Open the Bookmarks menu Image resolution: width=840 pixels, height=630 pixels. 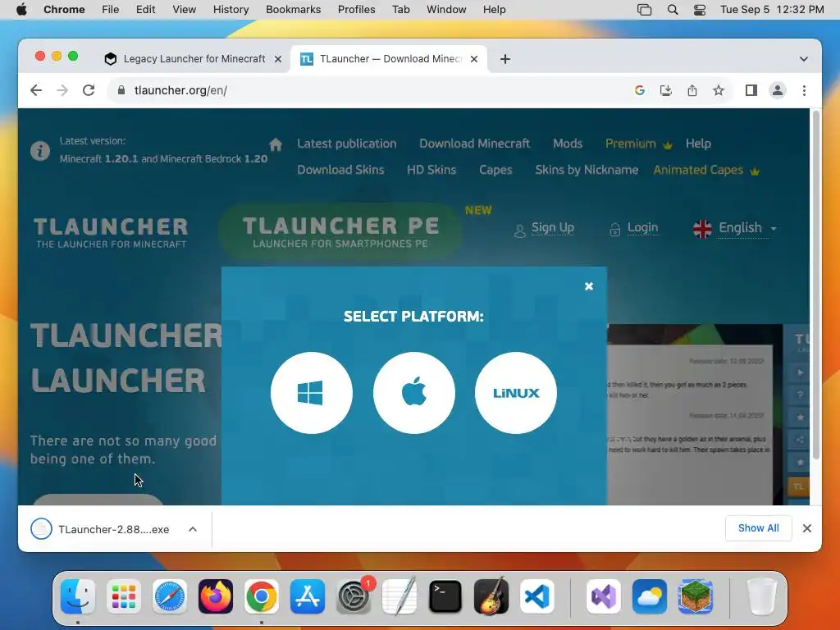[293, 10]
